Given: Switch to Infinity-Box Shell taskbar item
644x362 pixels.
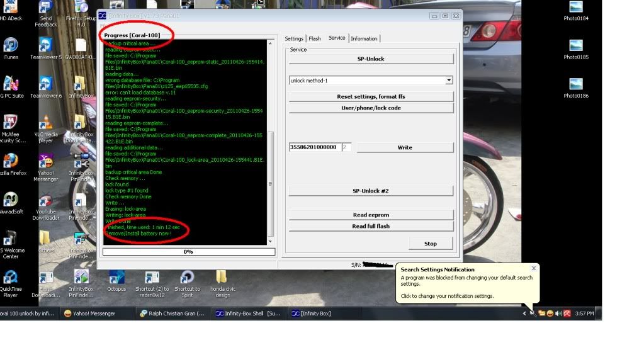Looking at the screenshot, I should point(248,314).
